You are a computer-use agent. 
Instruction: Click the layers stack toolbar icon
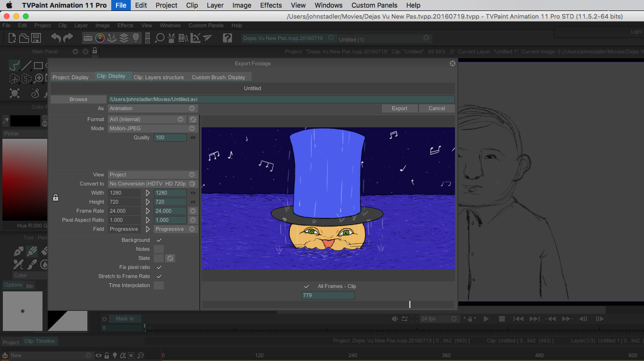point(124,38)
